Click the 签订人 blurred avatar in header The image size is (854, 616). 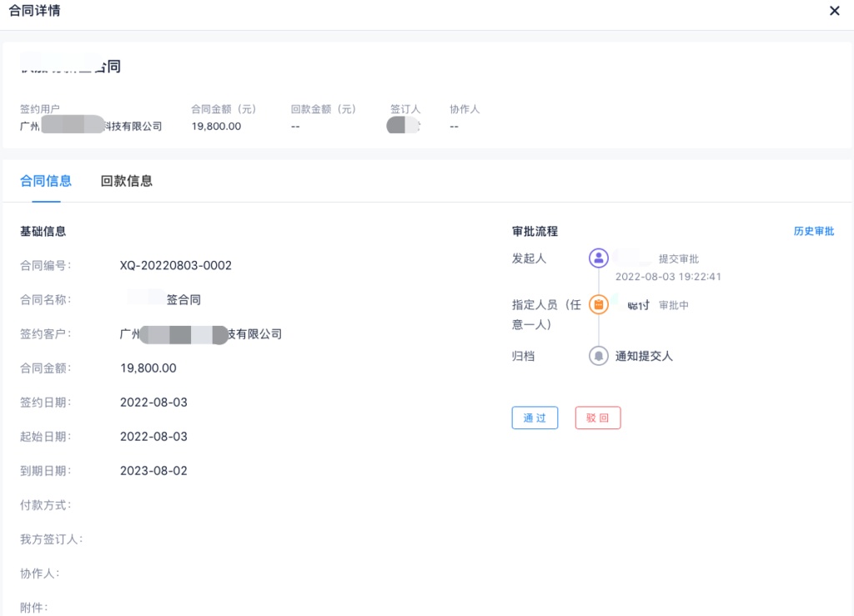click(x=403, y=127)
